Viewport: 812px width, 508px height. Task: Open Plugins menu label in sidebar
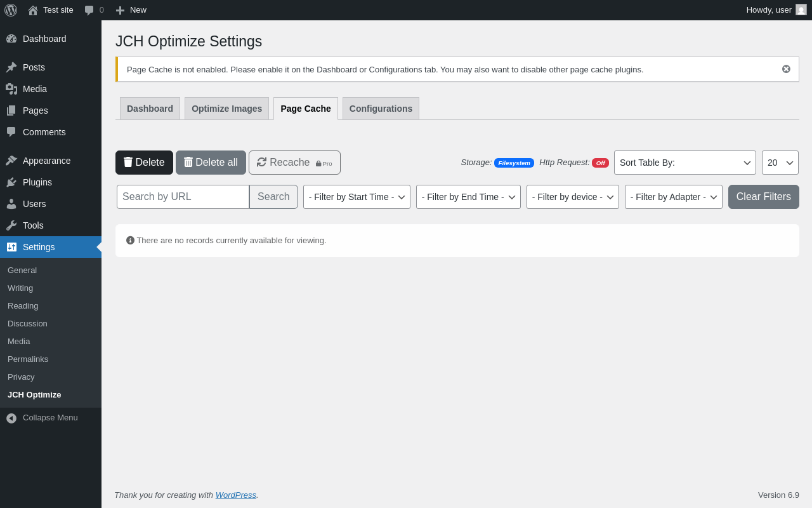pyautogui.click(x=37, y=182)
